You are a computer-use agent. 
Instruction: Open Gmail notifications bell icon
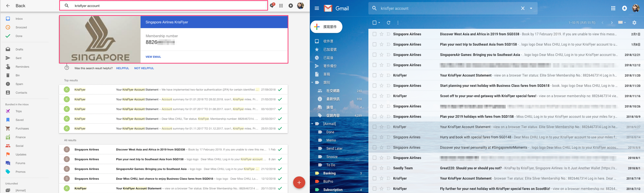pyautogui.click(x=625, y=8)
